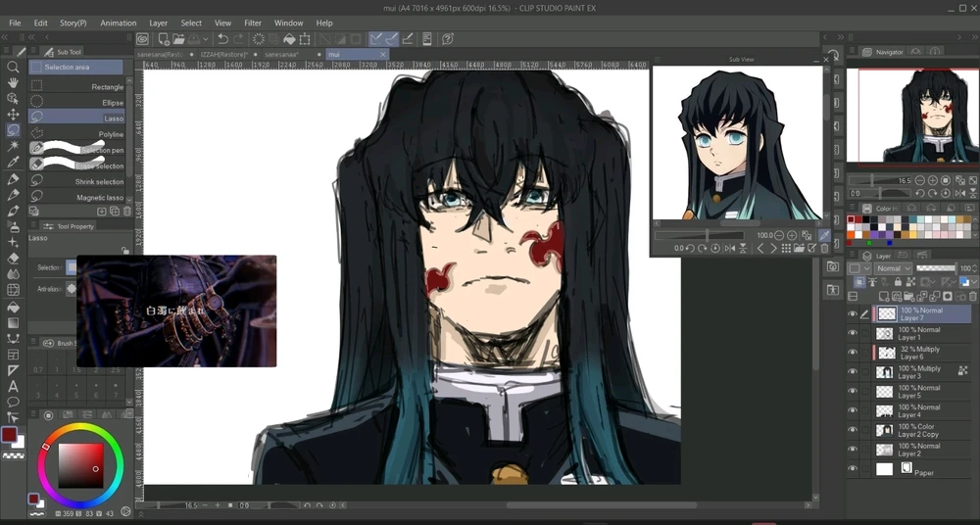This screenshot has width=980, height=525.
Task: Hide Layer 1 using its eye icon
Action: 853,334
